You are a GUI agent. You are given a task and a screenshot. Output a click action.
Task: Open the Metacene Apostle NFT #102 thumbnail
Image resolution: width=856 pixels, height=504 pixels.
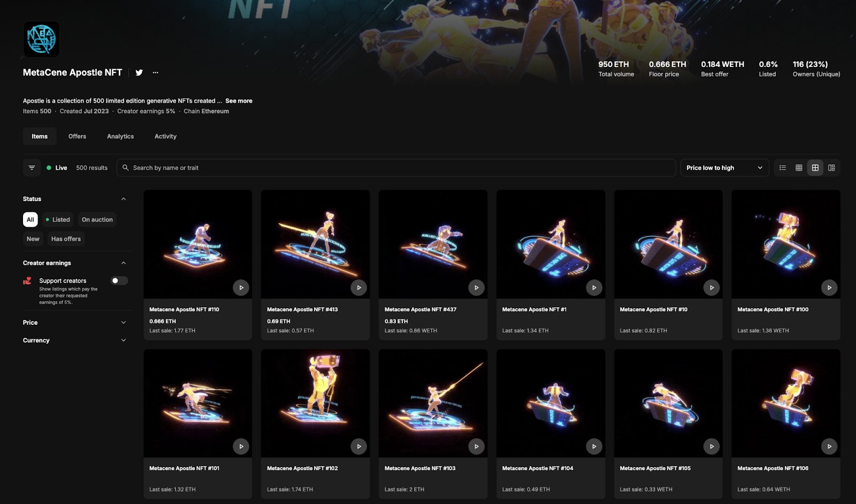click(315, 403)
